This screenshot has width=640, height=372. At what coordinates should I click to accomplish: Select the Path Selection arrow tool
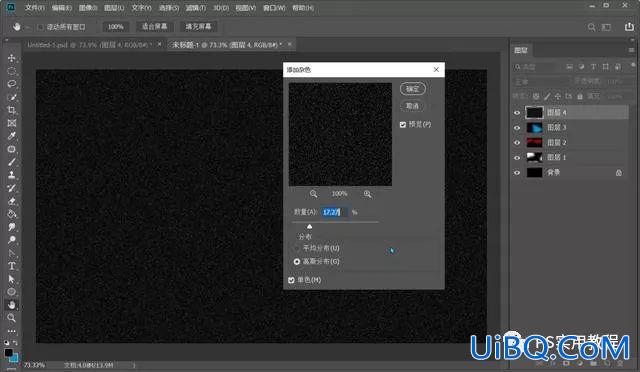[x=11, y=279]
